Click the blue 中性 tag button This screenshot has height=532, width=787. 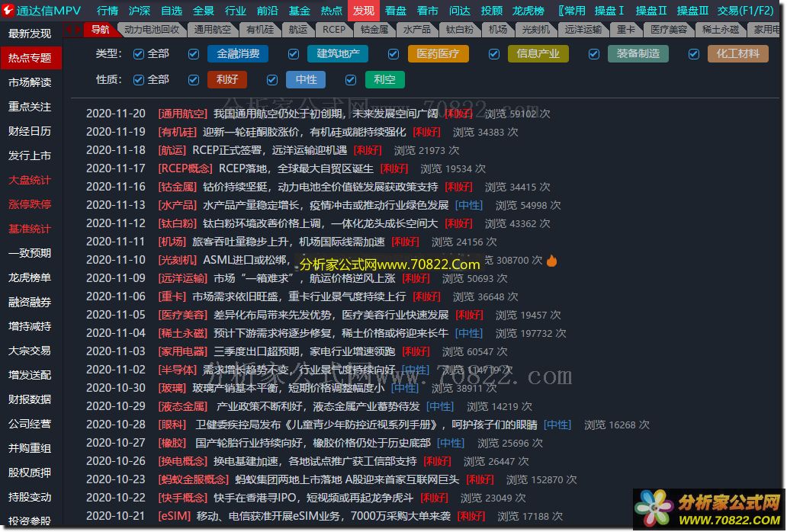click(x=306, y=80)
